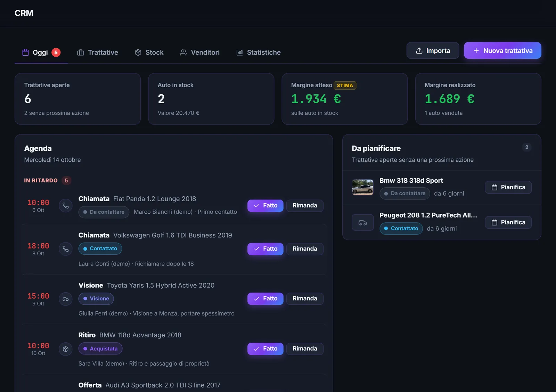
Task: Mark BMW 118d pickup as Fatto
Action: pos(265,349)
